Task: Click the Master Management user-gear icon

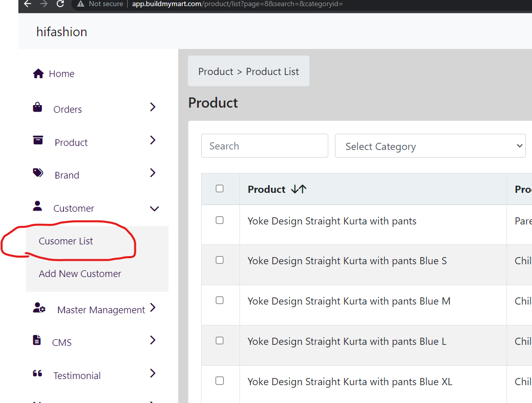Action: click(x=39, y=308)
